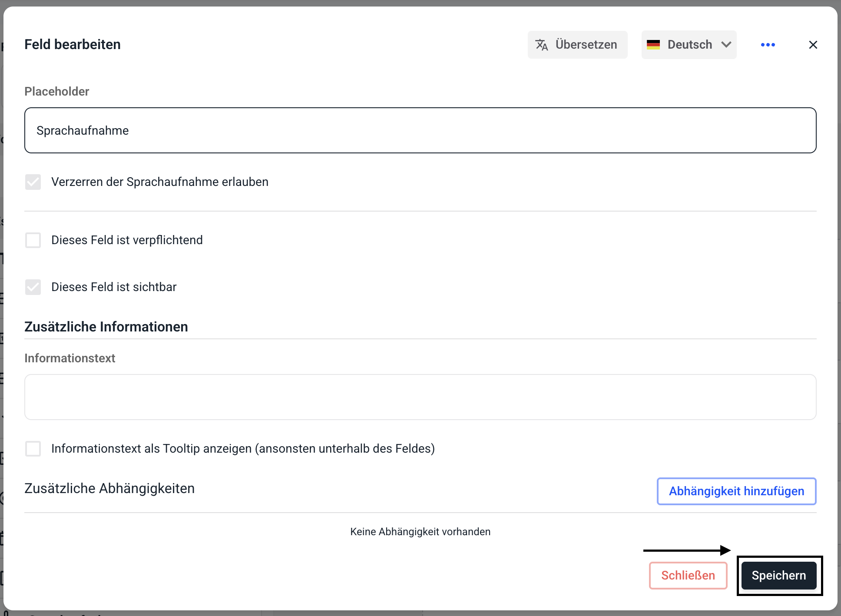The image size is (841, 616).
Task: Click the German flag icon
Action: pos(653,45)
